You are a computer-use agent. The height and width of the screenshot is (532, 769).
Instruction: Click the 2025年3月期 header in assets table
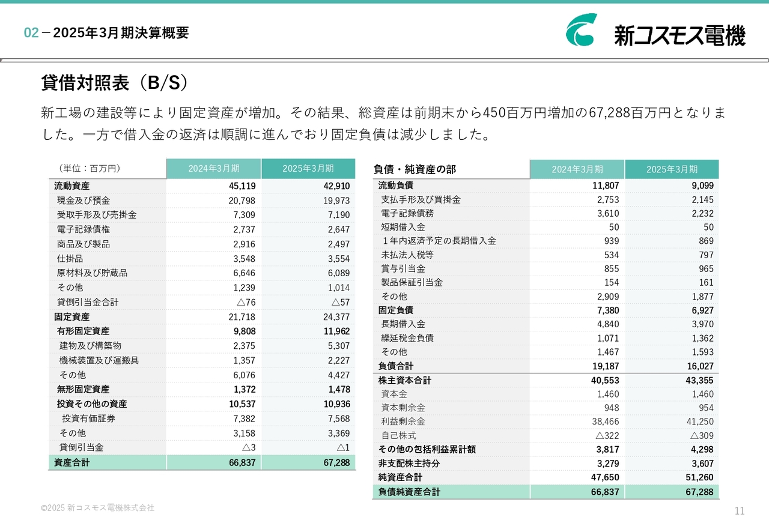(x=308, y=169)
